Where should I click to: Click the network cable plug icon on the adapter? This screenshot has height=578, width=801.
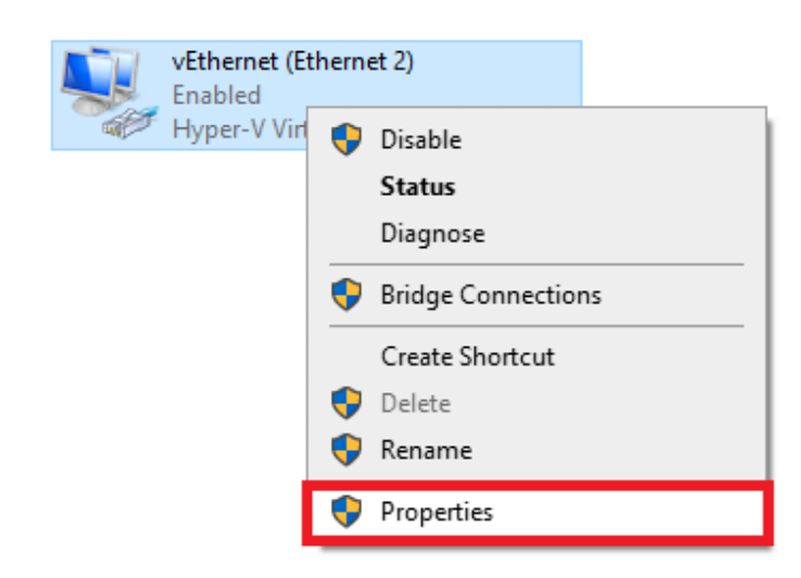(130, 123)
